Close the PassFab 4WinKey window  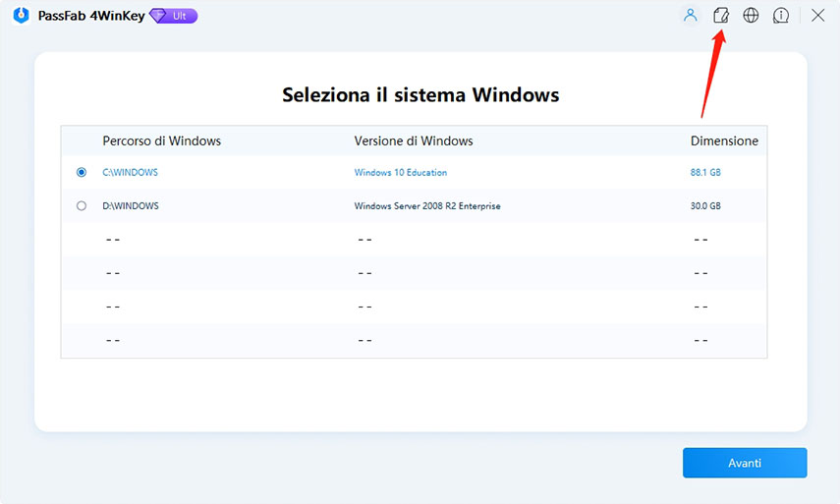817,16
